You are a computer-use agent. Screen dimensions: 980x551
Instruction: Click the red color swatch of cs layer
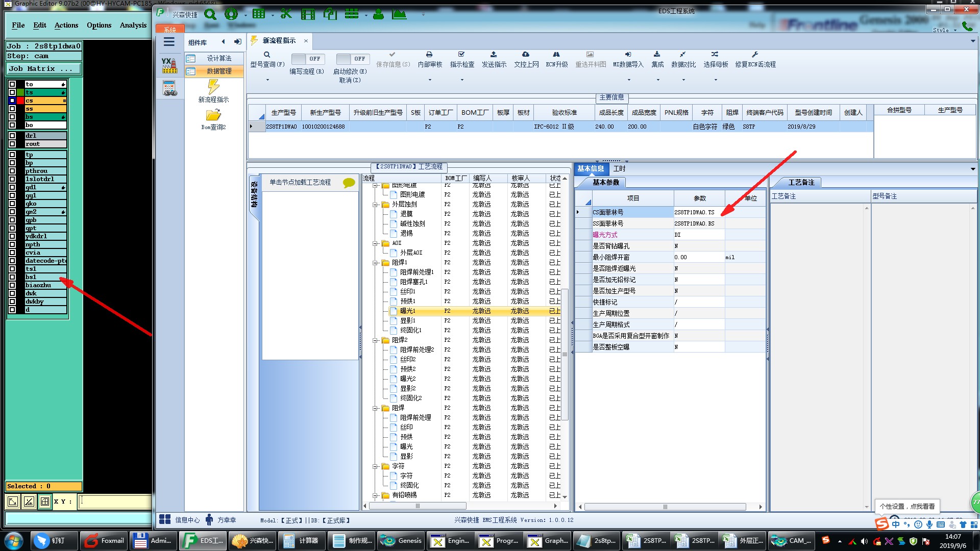[x=20, y=101]
